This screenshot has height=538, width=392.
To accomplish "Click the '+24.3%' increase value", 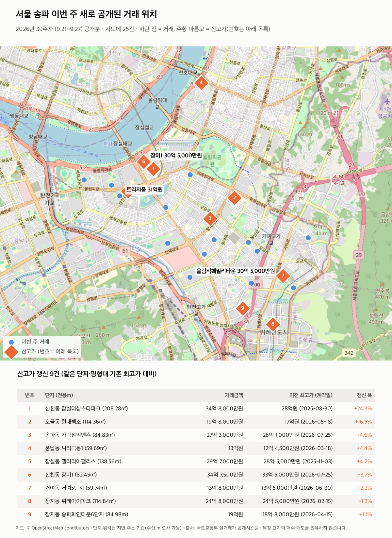I will coord(363,409).
